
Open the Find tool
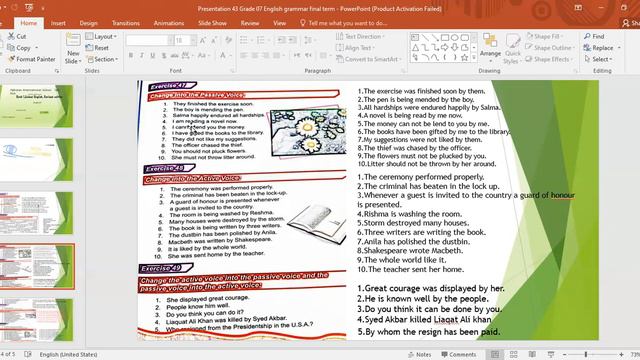coord(594,36)
